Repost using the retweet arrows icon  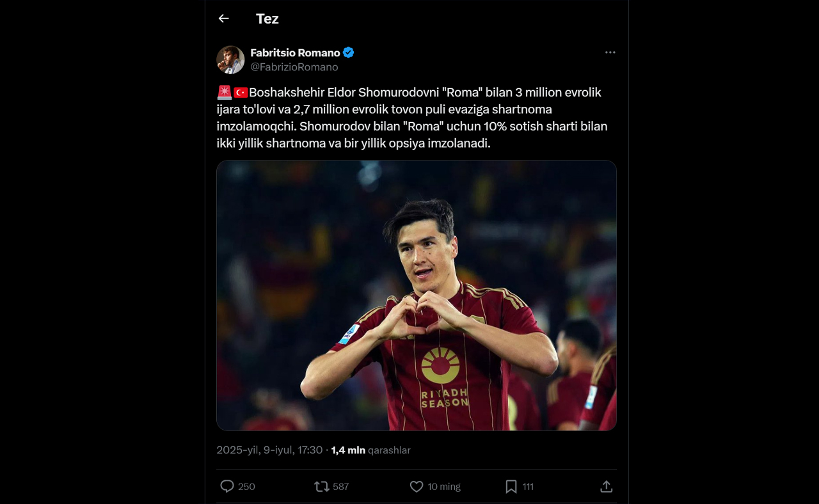click(x=321, y=487)
